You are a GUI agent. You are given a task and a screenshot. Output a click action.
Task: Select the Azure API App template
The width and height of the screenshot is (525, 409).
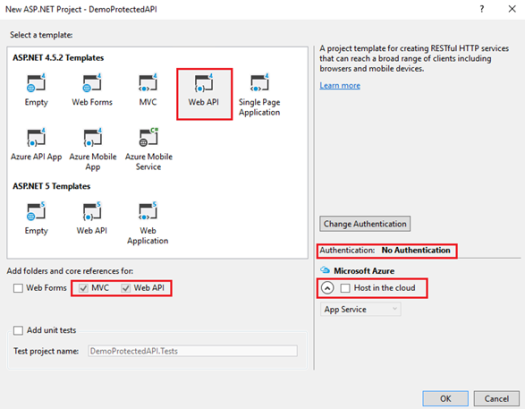pyautogui.click(x=36, y=145)
